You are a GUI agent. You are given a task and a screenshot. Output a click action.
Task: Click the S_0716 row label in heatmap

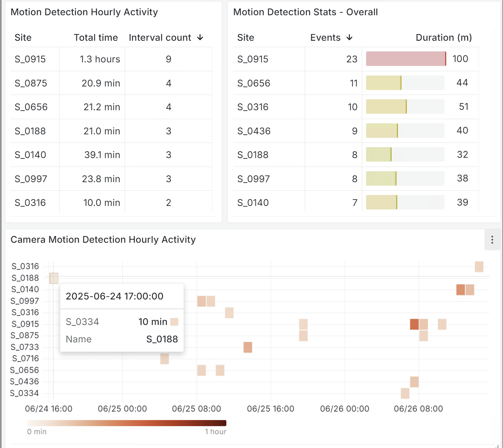coord(25,358)
